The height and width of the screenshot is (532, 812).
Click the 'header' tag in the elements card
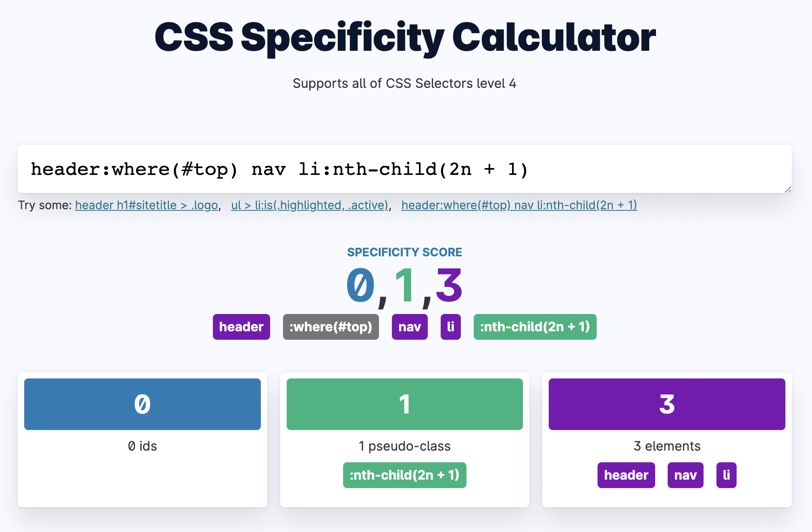pyautogui.click(x=626, y=475)
